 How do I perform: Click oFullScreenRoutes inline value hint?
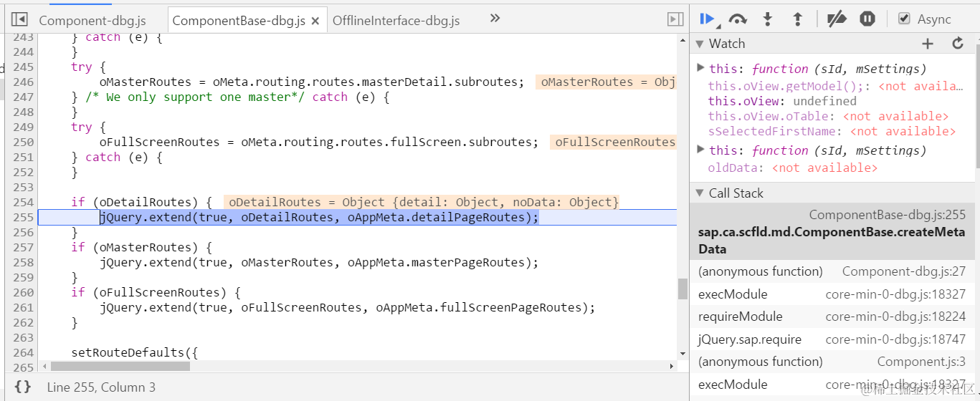(614, 142)
